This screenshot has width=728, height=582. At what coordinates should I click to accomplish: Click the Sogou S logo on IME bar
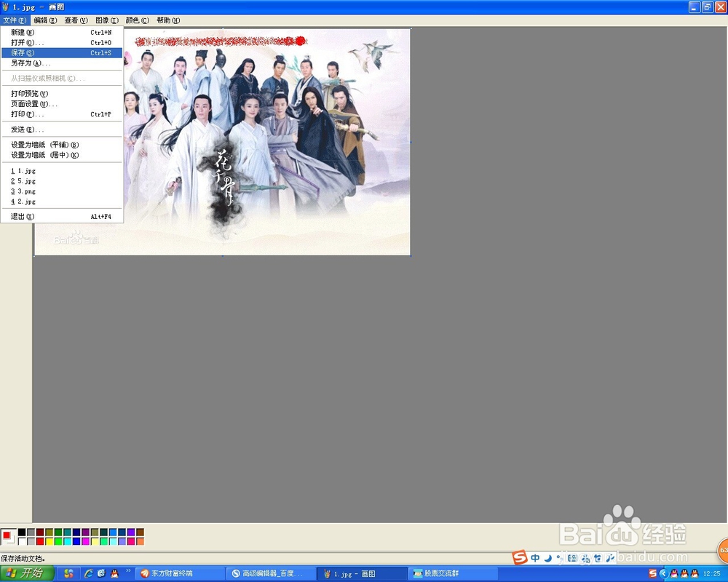click(520, 557)
